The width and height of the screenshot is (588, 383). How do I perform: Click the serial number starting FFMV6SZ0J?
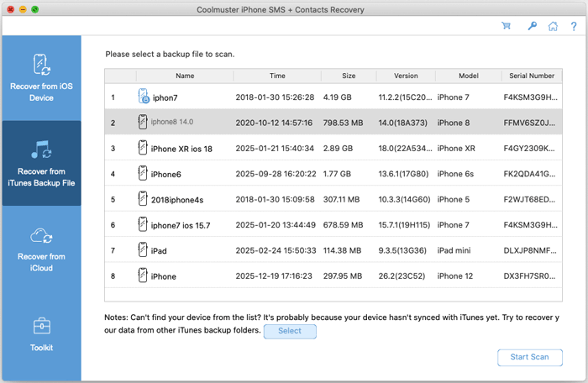click(529, 123)
